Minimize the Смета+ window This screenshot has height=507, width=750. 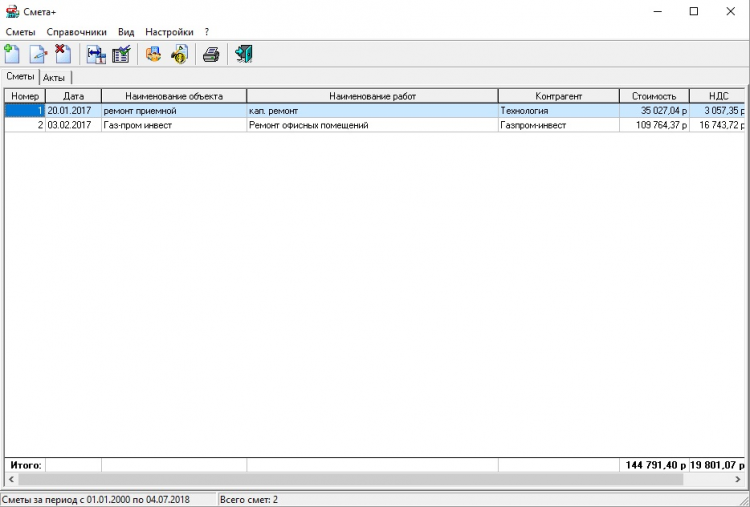pos(658,11)
